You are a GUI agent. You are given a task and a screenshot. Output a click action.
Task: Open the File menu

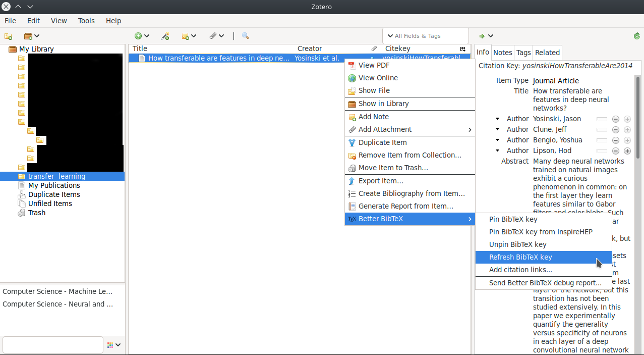(x=10, y=21)
